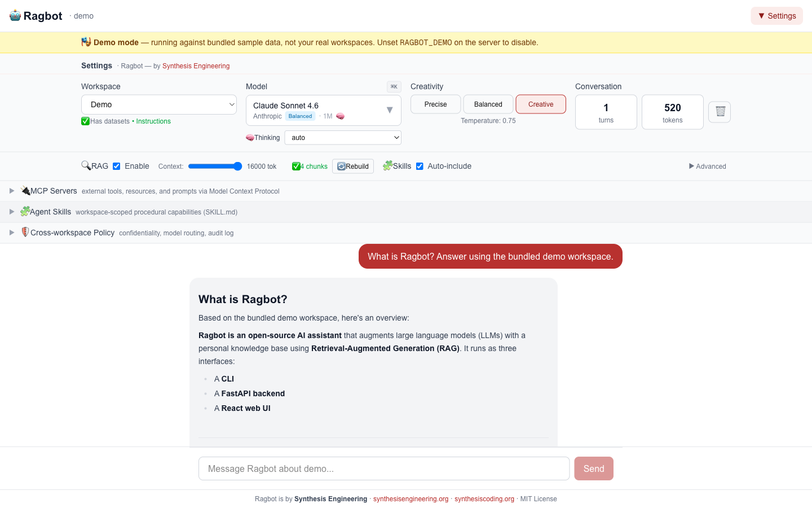
Task: Click the '16000 tok' context value
Action: [262, 167]
